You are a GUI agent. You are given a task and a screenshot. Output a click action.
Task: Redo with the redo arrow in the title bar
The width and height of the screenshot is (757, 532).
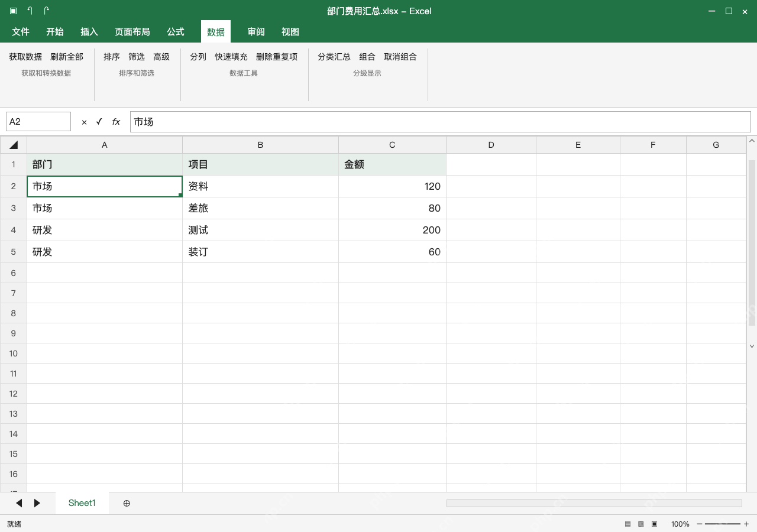[46, 11]
